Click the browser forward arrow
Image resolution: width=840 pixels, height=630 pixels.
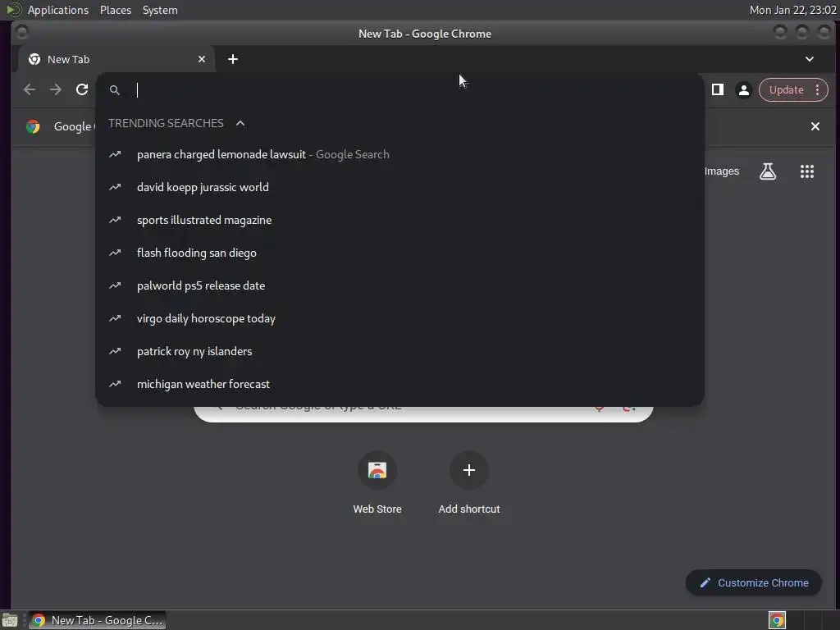[x=56, y=90]
